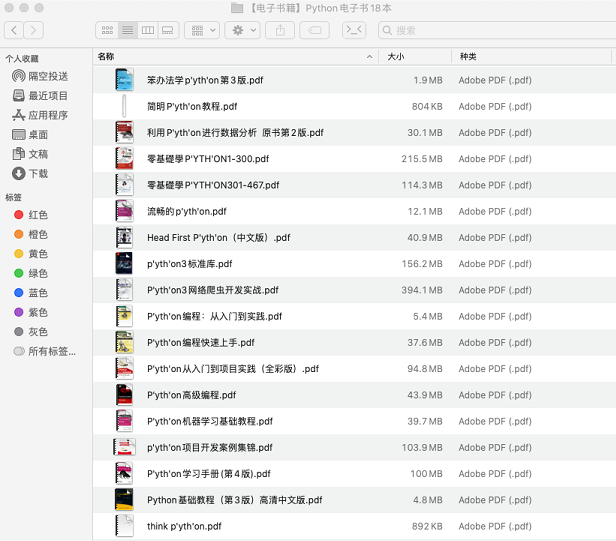Select the P'yth'on编程：从入门到实践.pdf icon
This screenshot has height=541, width=616.
pyautogui.click(x=124, y=316)
